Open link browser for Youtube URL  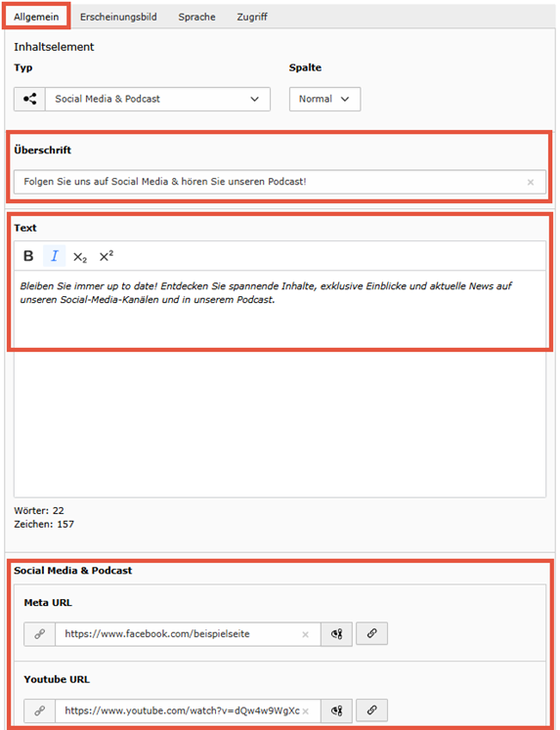pos(372,710)
